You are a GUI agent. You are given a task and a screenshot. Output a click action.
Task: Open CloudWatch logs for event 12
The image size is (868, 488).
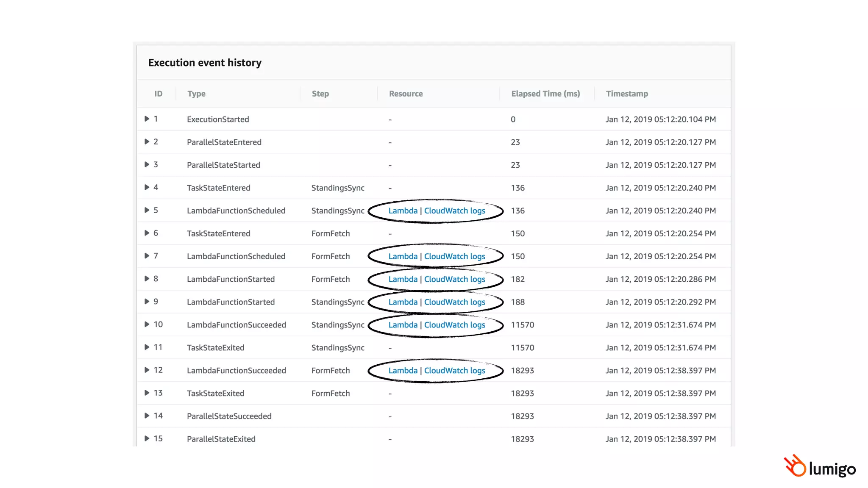pos(454,371)
